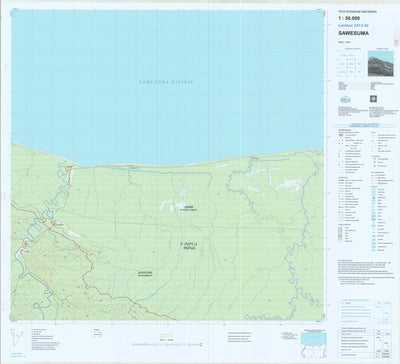Click the dark square emblem logo
400x364 pixels.
(x=372, y=99)
